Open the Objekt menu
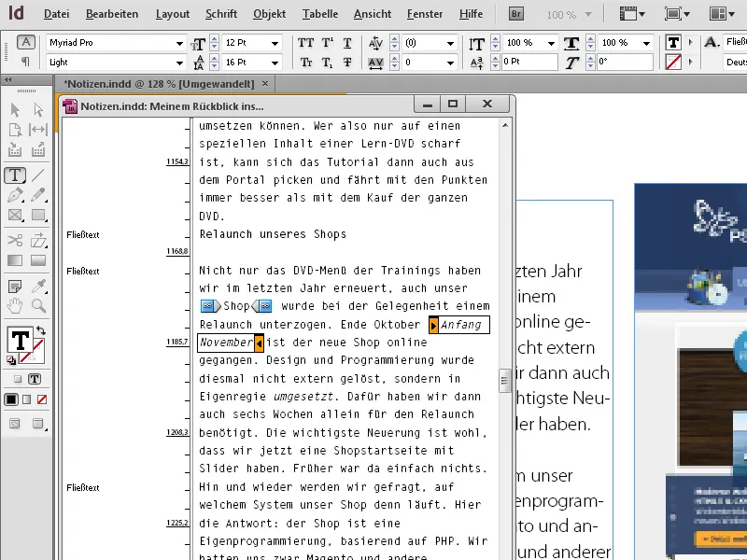This screenshot has width=747, height=560. [270, 14]
